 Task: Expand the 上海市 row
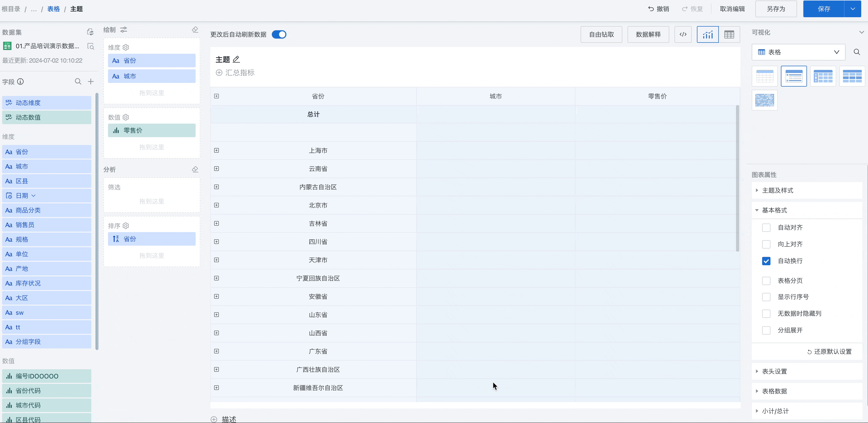217,150
